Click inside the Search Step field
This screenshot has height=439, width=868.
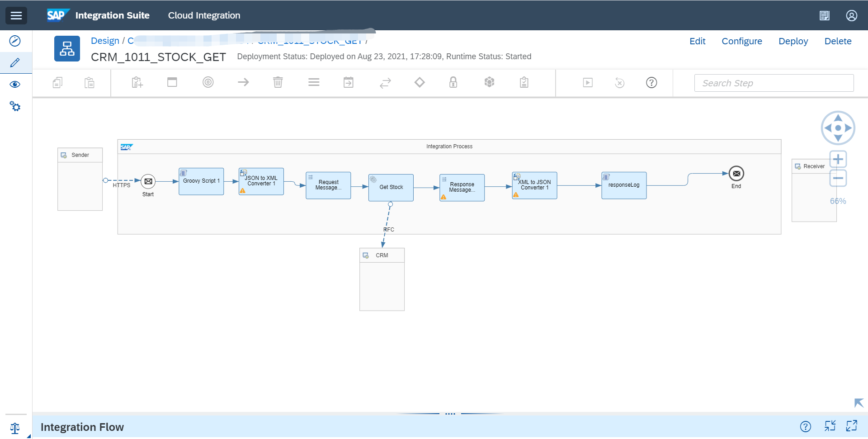pyautogui.click(x=774, y=83)
